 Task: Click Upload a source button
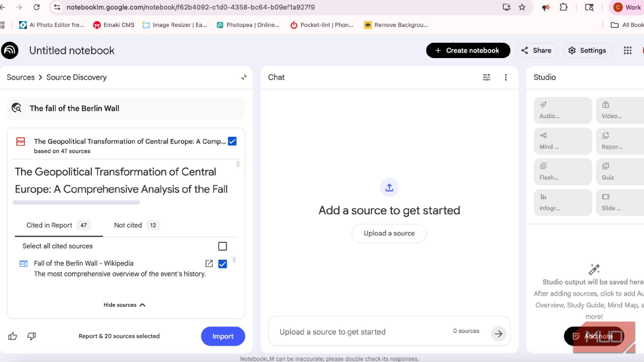click(389, 233)
